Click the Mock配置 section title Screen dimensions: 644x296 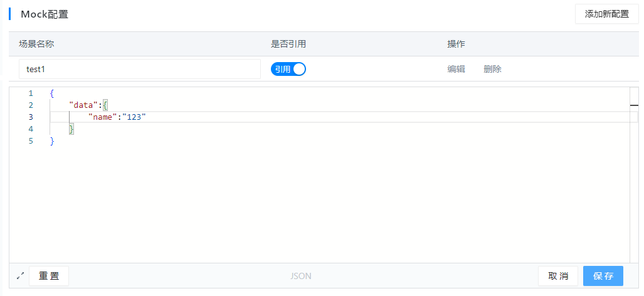coord(45,14)
